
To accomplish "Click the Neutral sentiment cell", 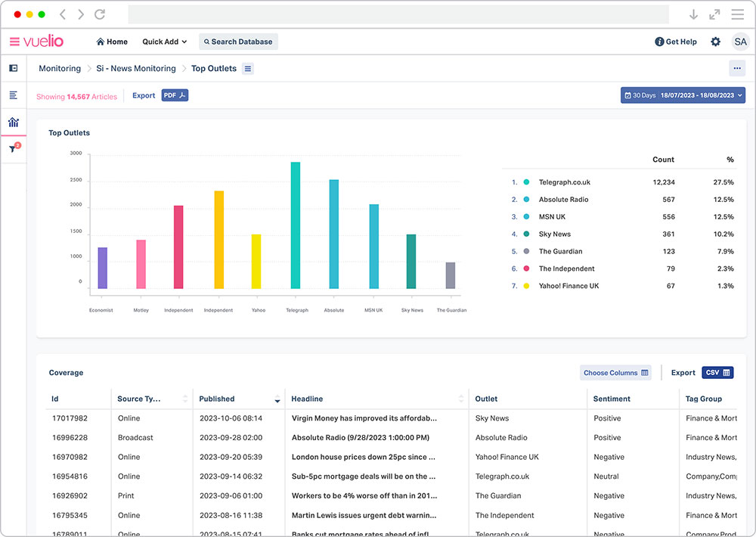I will 606,476.
